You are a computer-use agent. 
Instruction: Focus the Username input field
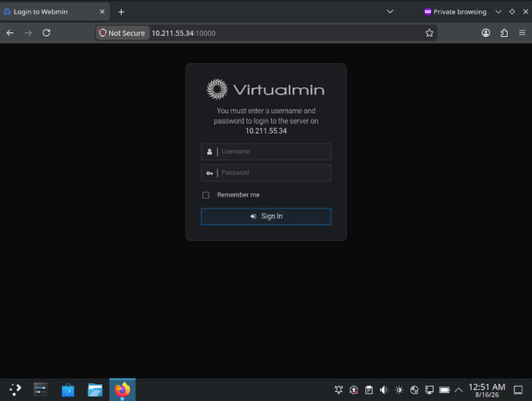tap(266, 152)
